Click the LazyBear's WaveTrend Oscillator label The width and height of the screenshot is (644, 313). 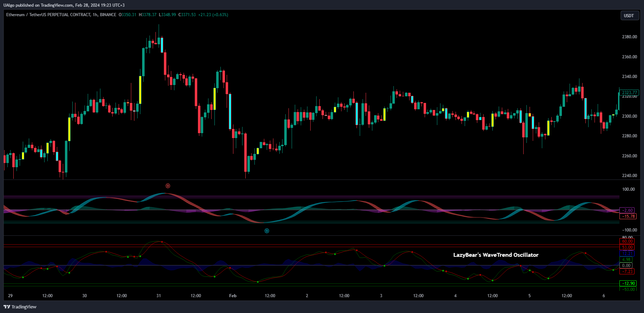click(x=496, y=255)
